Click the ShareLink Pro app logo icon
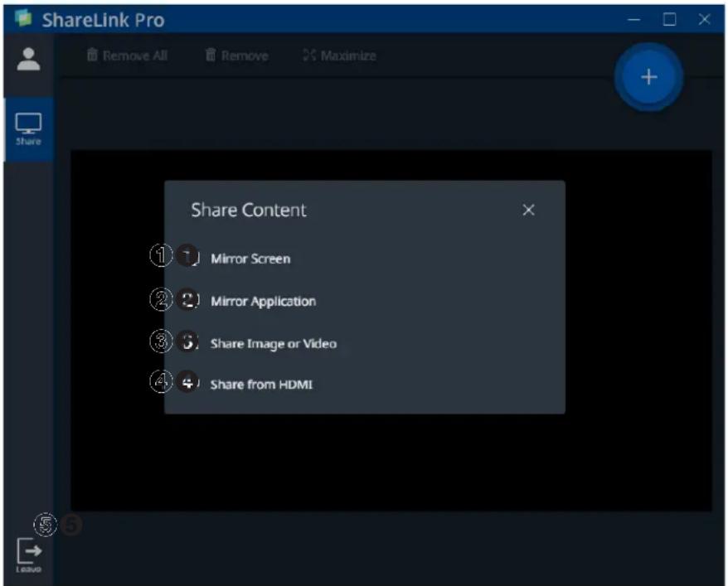 click(23, 18)
